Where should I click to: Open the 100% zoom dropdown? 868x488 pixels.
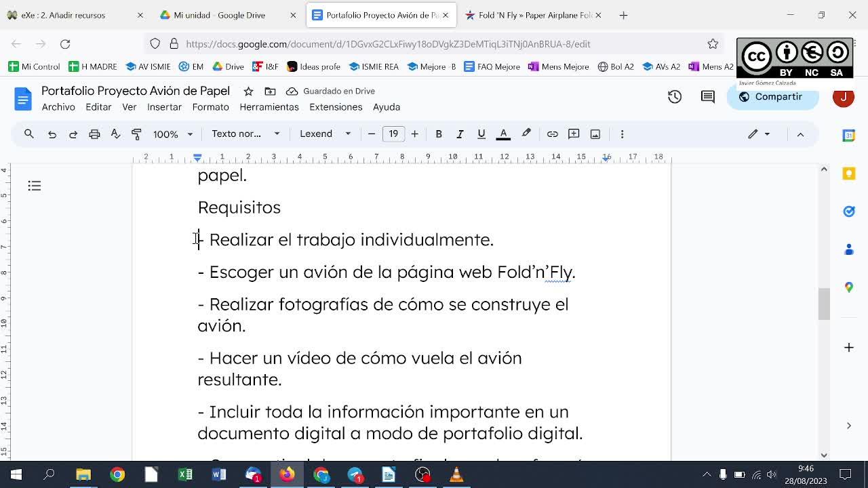(x=172, y=134)
